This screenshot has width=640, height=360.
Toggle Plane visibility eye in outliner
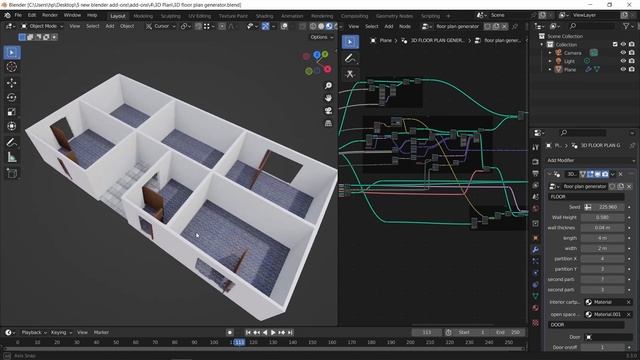click(x=623, y=69)
